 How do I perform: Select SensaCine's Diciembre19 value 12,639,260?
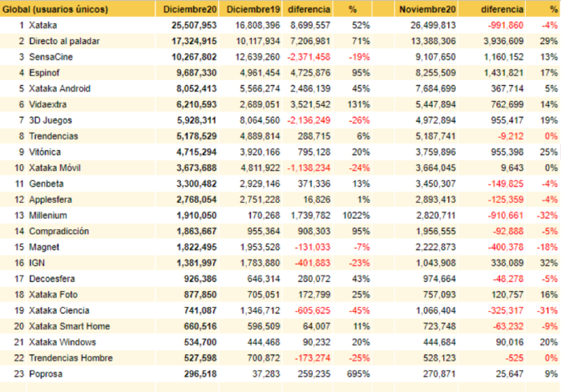[x=257, y=57]
